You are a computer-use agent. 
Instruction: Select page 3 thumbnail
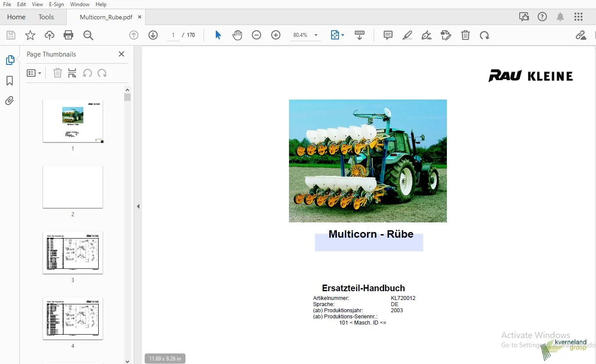(73, 253)
